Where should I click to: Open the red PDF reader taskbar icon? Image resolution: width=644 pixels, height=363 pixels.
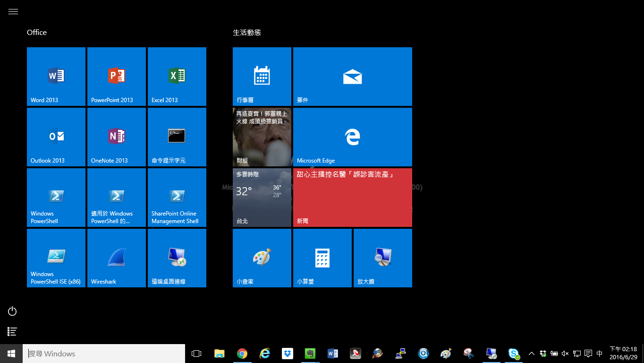pyautogui.click(x=355, y=354)
